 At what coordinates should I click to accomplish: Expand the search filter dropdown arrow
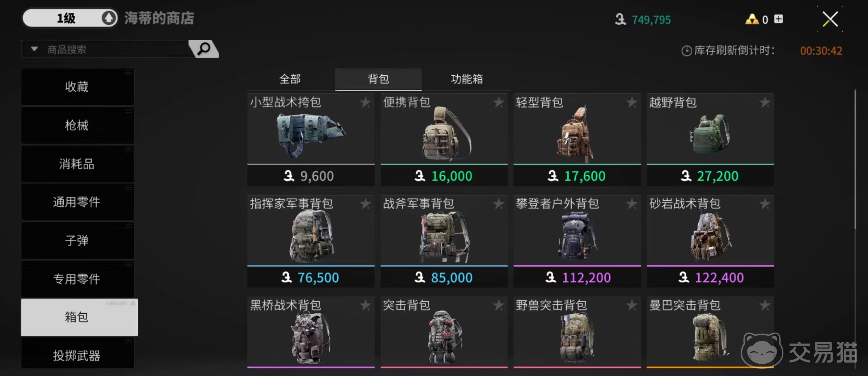pyautogui.click(x=34, y=49)
